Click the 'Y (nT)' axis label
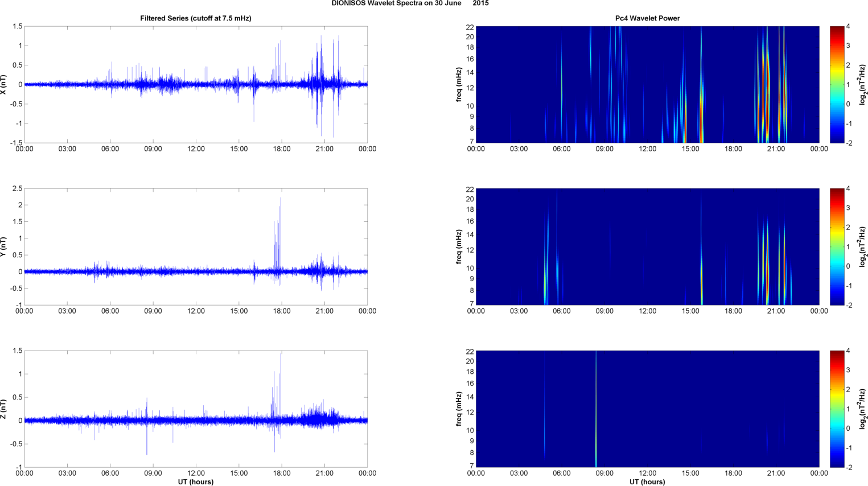 (3, 246)
